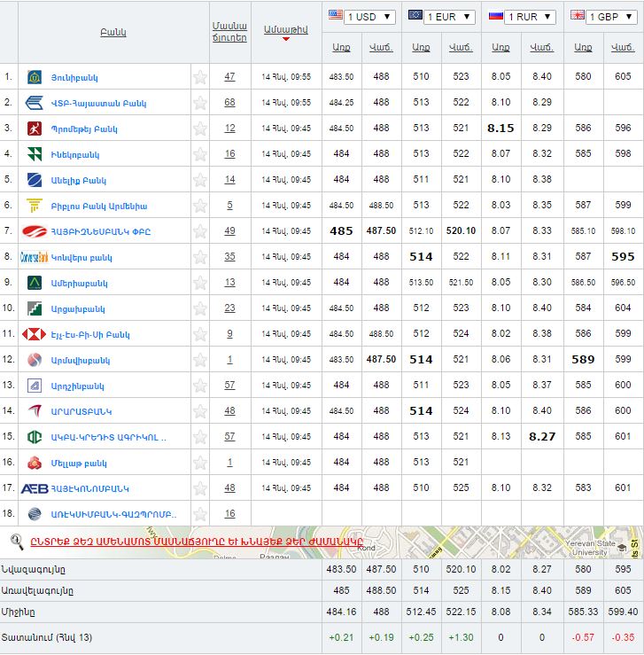Click the Converse Bank logo

(x=34, y=257)
